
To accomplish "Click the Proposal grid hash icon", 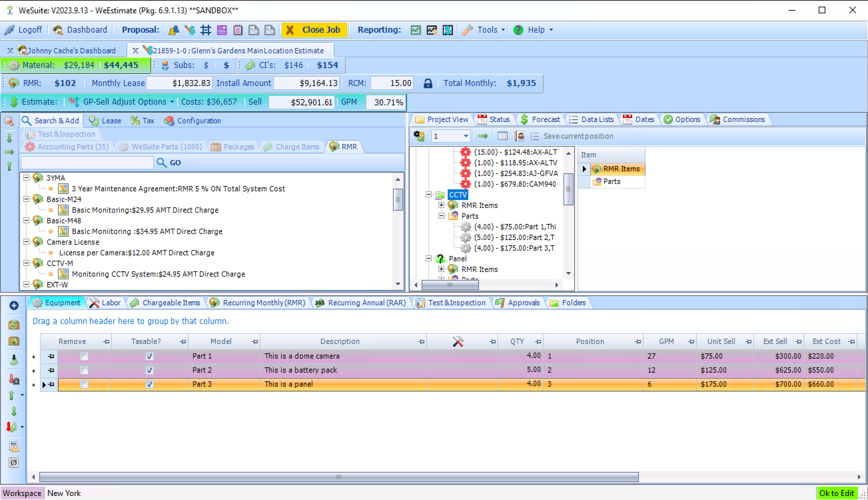I will pyautogui.click(x=206, y=30).
